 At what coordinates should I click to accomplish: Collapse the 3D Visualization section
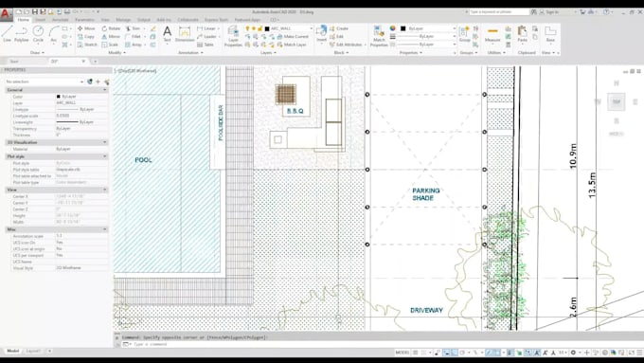pos(105,142)
